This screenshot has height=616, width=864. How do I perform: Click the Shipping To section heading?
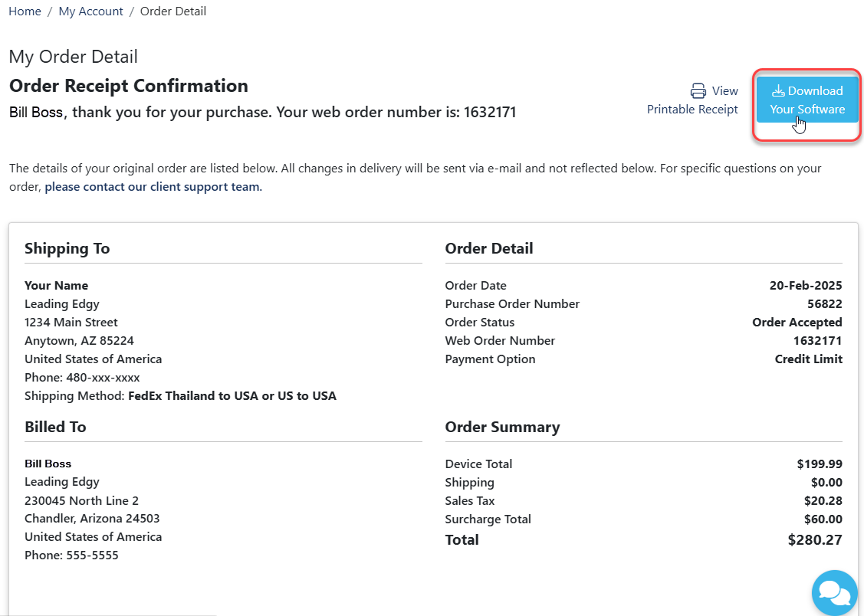pos(67,248)
